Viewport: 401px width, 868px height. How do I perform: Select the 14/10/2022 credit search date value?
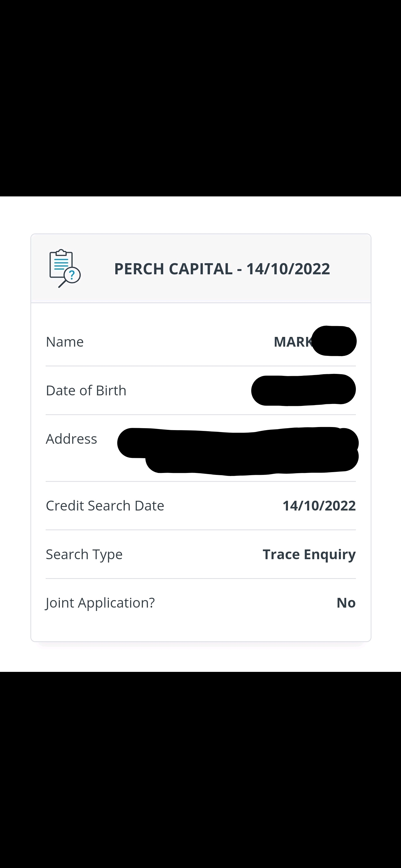pos(319,506)
